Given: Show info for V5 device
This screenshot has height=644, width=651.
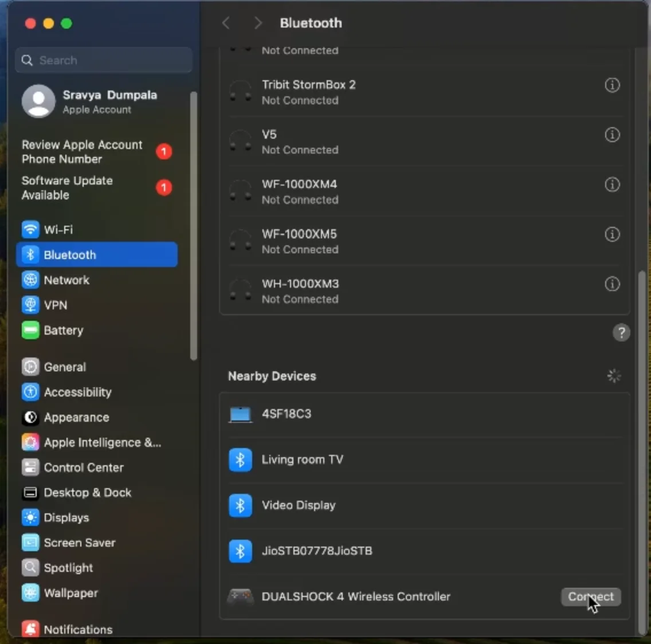Looking at the screenshot, I should click(612, 135).
